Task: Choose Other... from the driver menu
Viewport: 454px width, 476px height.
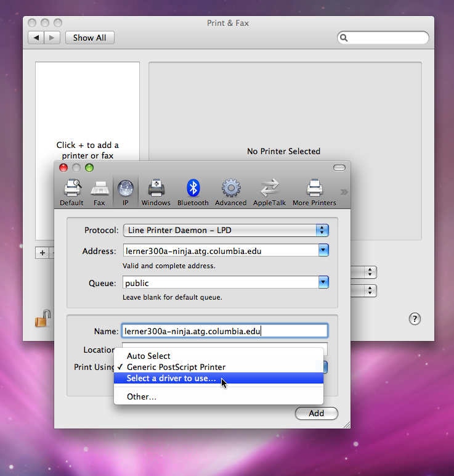Action: pos(219,396)
